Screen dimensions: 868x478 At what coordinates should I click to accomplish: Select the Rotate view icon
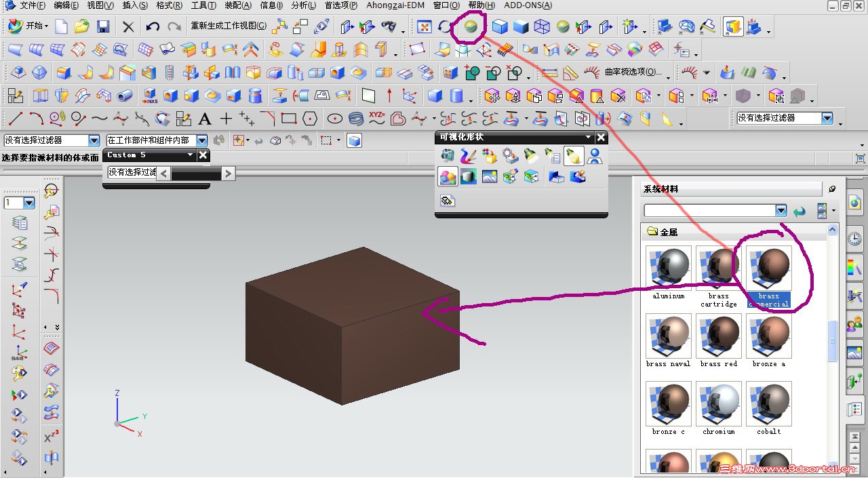(x=445, y=26)
